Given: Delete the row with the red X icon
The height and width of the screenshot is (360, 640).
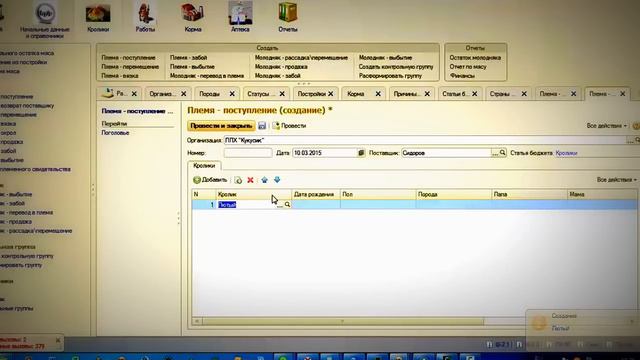Looking at the screenshot, I should pyautogui.click(x=250, y=180).
